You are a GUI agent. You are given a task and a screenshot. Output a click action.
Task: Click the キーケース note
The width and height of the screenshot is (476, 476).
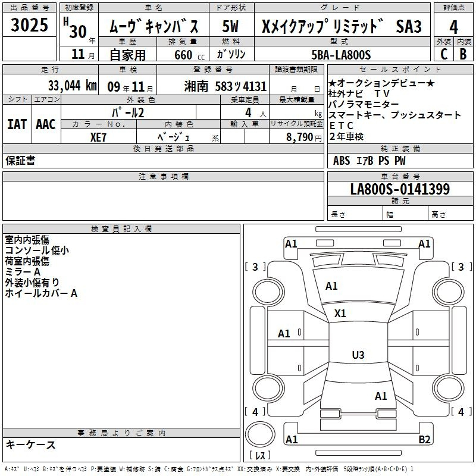30,444
